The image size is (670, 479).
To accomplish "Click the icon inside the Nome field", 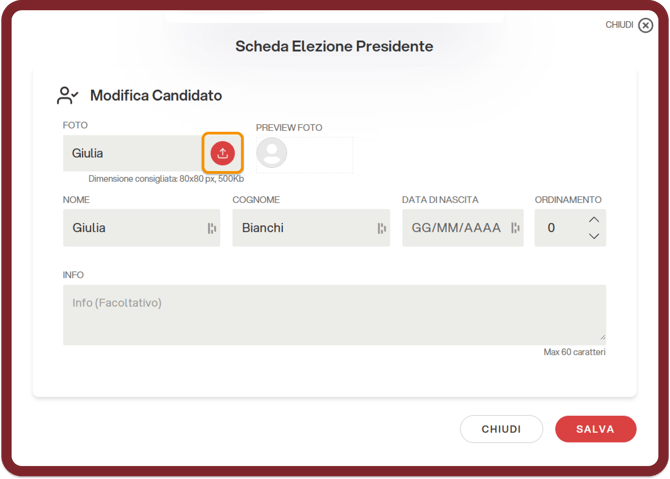I will point(211,228).
